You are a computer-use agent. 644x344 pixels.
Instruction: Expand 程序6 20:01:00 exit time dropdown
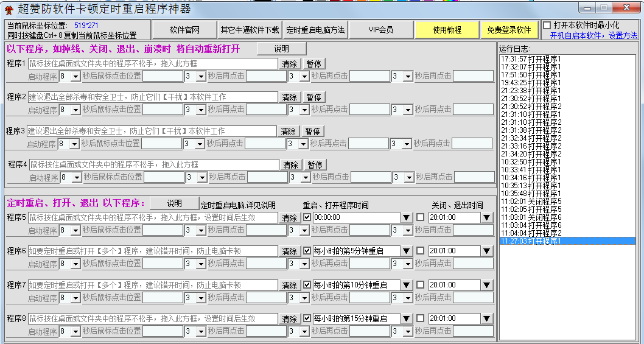click(487, 251)
